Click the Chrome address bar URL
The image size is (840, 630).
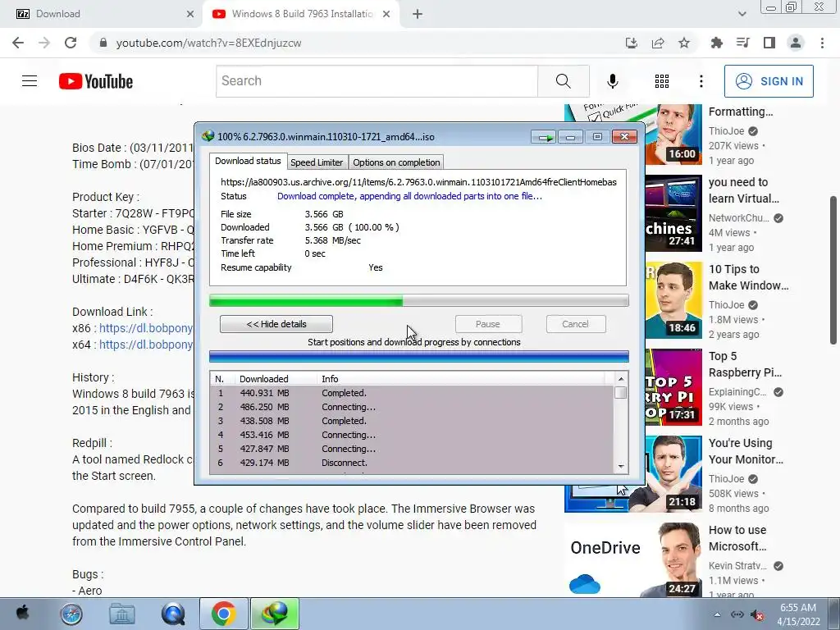pos(209,43)
